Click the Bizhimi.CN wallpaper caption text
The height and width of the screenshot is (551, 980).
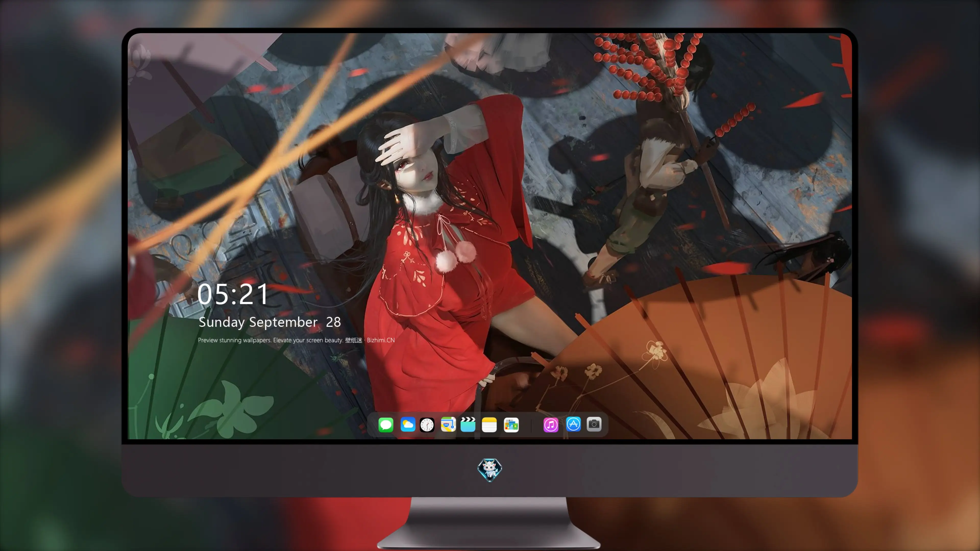296,340
